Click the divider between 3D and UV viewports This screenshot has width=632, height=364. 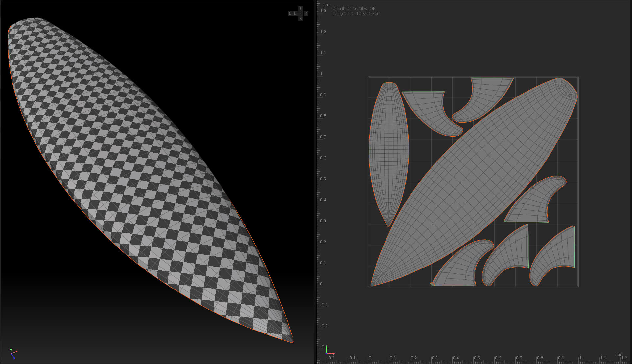[x=315, y=182]
